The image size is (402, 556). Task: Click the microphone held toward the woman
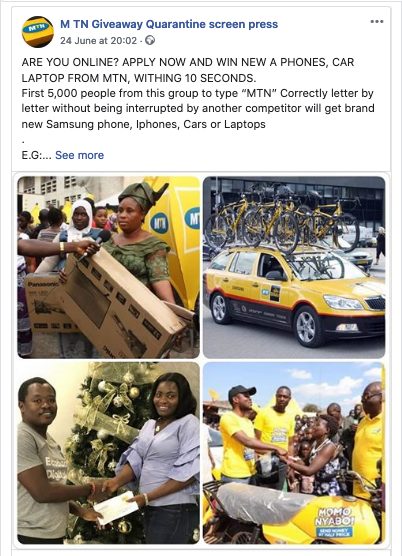(x=95, y=243)
